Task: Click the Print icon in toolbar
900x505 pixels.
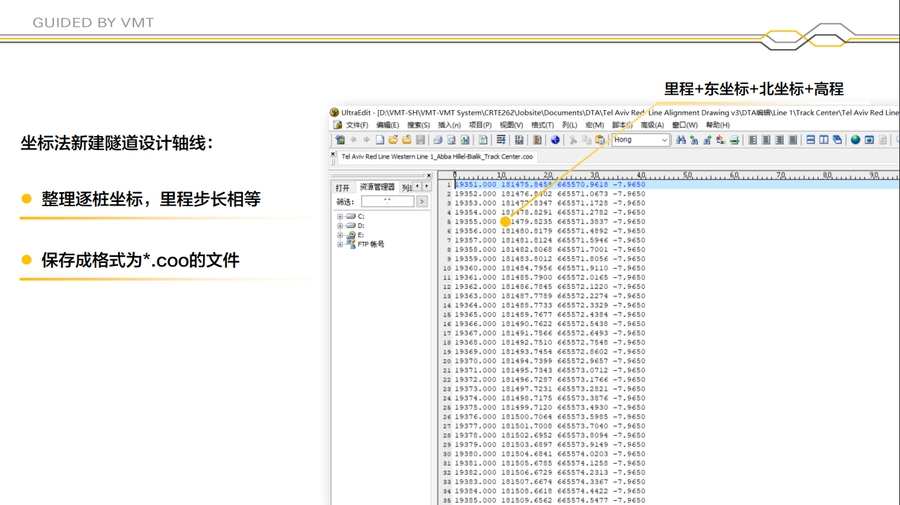Action: [x=437, y=140]
